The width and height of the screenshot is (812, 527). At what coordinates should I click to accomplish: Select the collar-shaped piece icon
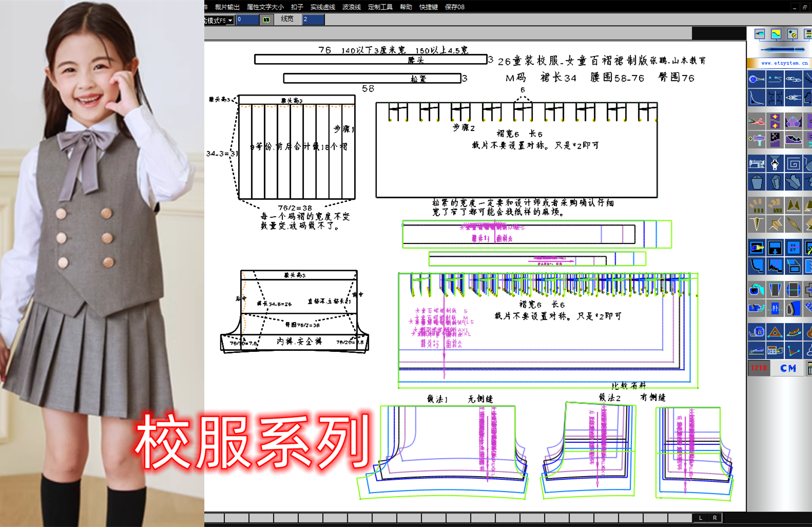(794, 182)
